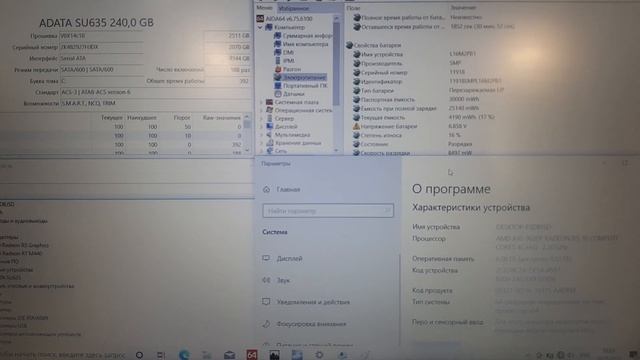
Task: Click Стандарт ACS-3 field
Action: tap(155, 92)
